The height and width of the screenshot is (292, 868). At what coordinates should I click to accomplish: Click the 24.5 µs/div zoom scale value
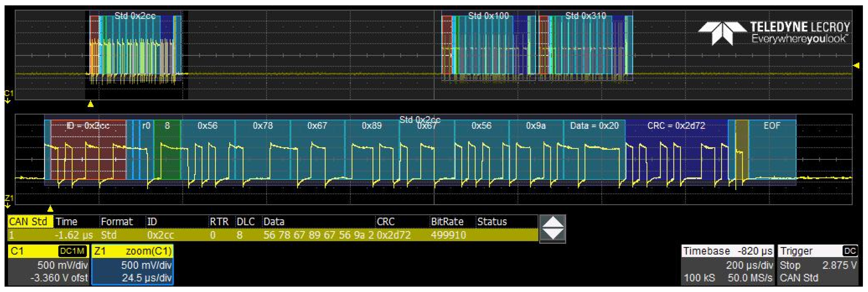point(147,278)
